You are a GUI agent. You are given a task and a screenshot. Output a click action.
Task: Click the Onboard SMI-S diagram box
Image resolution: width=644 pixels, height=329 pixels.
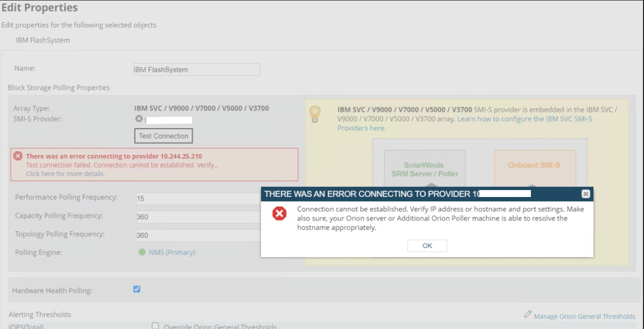(534, 169)
